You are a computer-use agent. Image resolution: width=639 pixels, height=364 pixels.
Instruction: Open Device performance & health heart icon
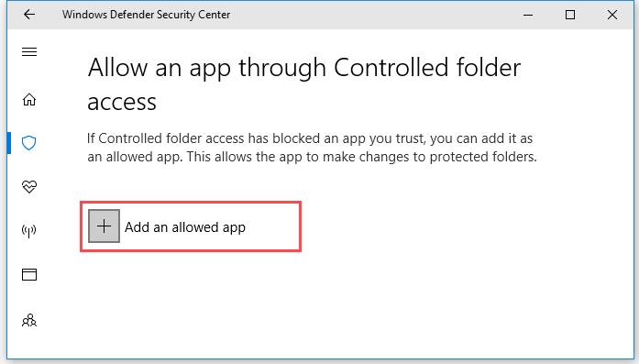[29, 187]
